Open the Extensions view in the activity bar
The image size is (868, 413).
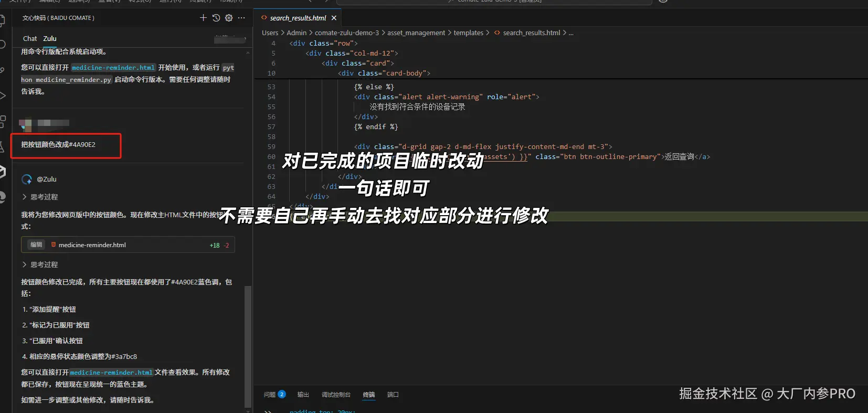click(x=3, y=122)
